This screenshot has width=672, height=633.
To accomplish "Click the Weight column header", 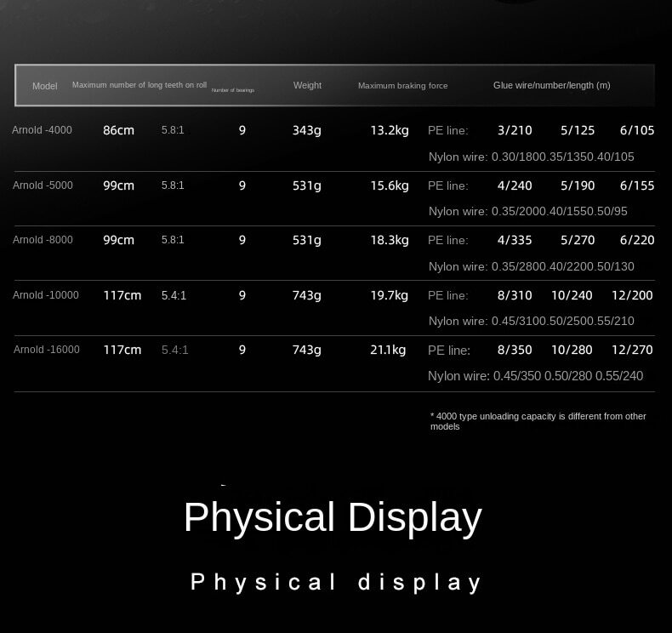I will (x=307, y=85).
